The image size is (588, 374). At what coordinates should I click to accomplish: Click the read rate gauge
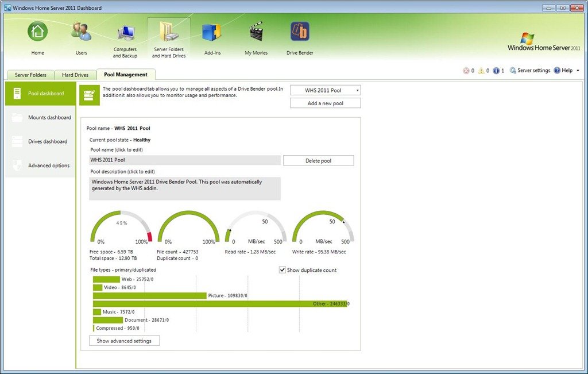[256, 226]
